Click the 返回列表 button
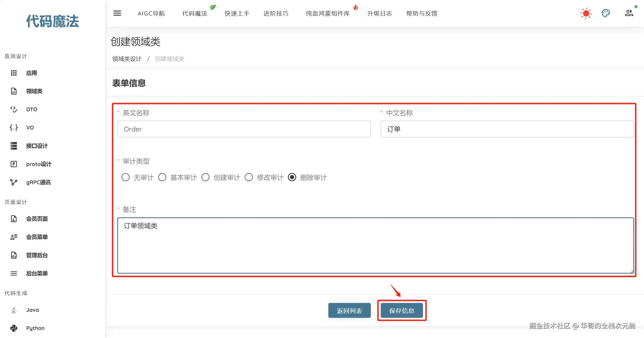 tap(349, 311)
